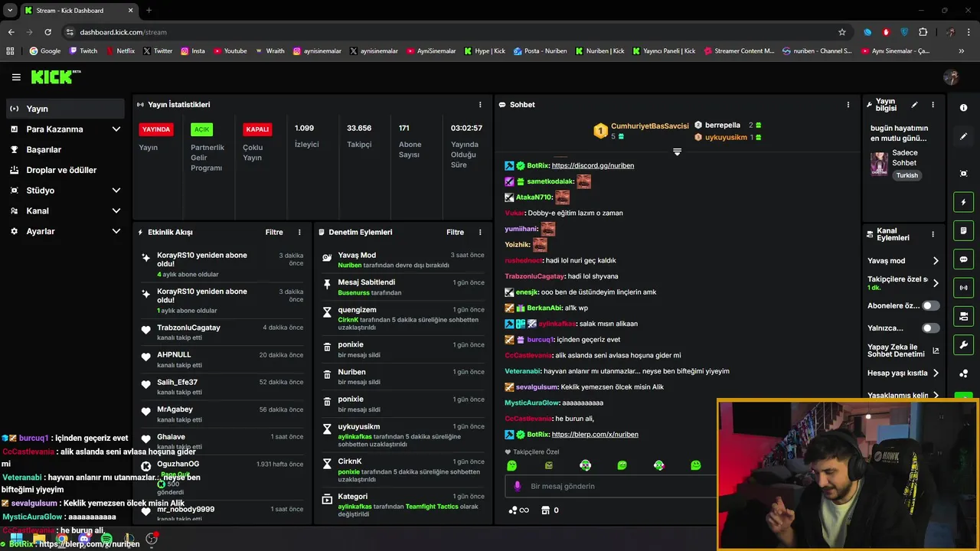The image size is (980, 551).
Task: Click the chat collapse arrow below leaderboard
Action: pyautogui.click(x=677, y=152)
